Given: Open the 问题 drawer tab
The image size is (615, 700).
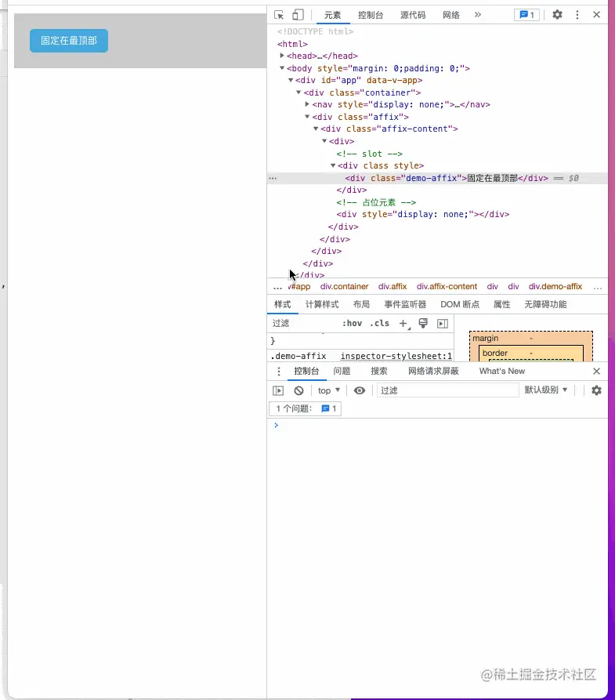Looking at the screenshot, I should tap(342, 371).
